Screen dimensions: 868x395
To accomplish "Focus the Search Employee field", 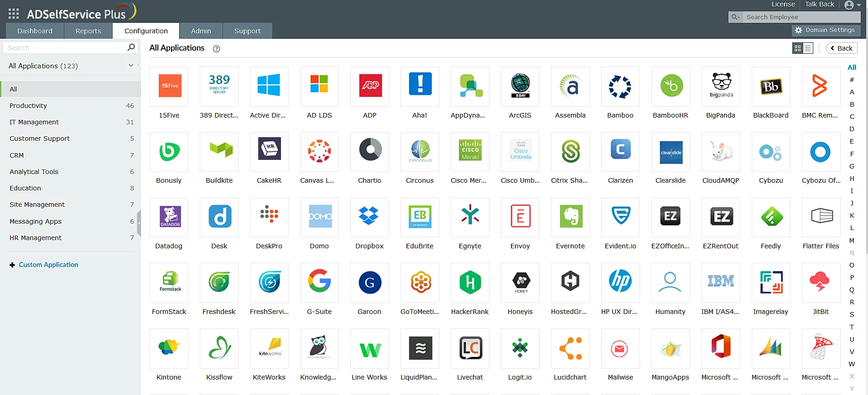I will [x=800, y=17].
